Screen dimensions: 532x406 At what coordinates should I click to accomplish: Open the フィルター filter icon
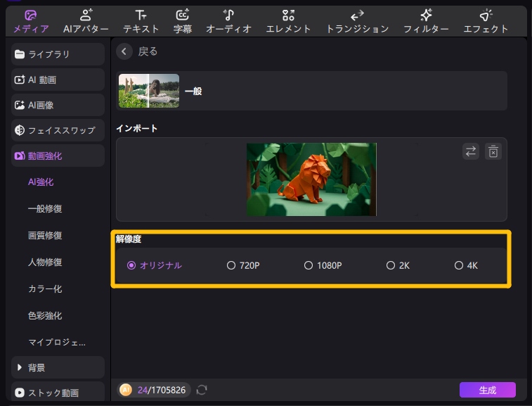coord(426,15)
